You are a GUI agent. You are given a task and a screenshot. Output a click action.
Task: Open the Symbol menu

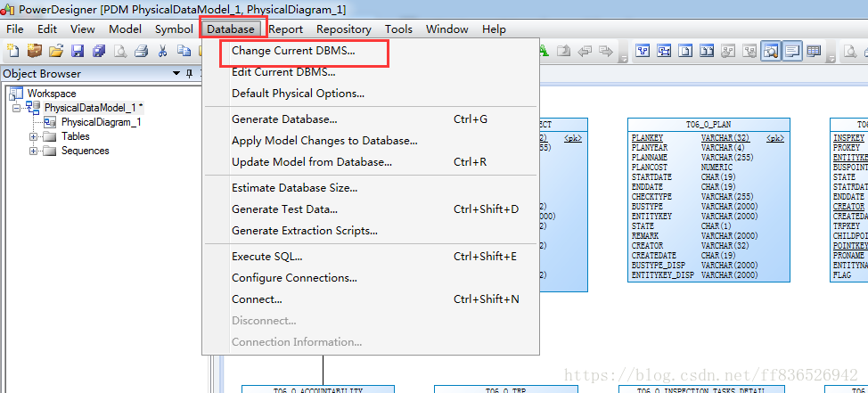click(174, 29)
